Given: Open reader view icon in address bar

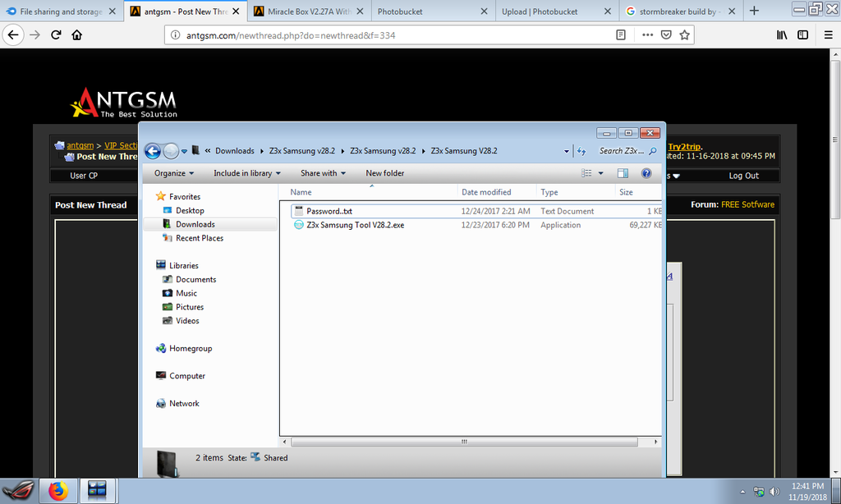Looking at the screenshot, I should point(621,34).
